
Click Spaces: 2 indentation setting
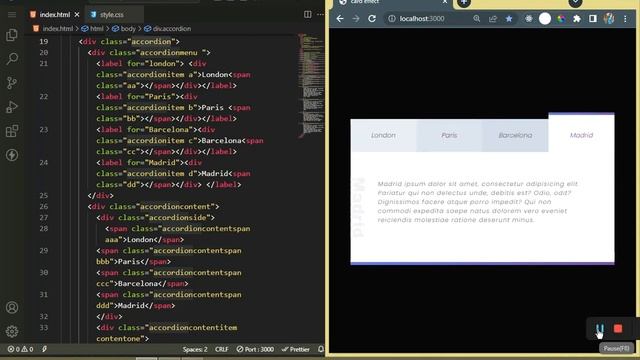[x=195, y=349]
